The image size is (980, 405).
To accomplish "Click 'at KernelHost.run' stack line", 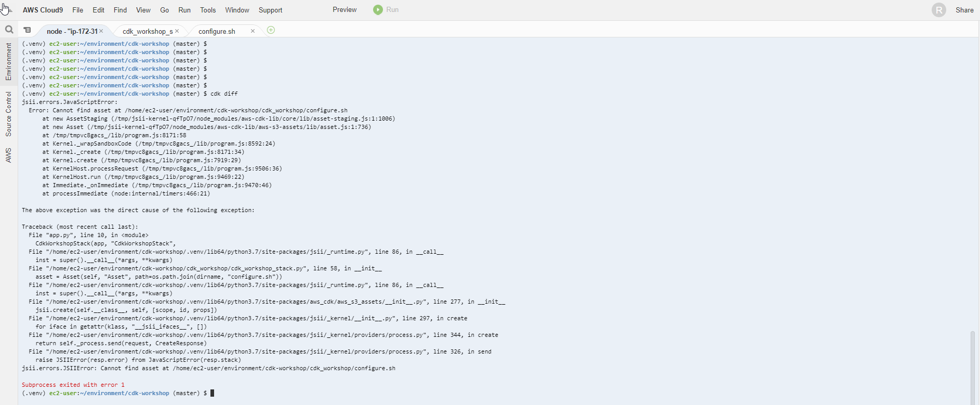I will [143, 177].
